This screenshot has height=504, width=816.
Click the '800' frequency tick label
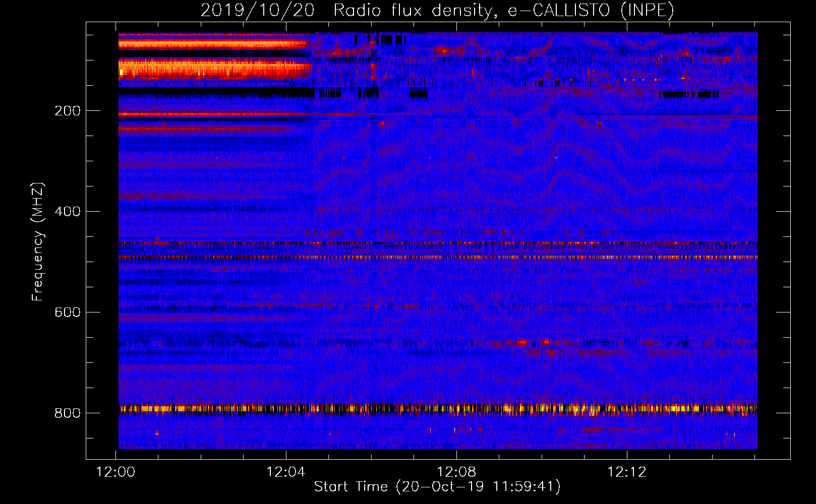click(x=68, y=413)
